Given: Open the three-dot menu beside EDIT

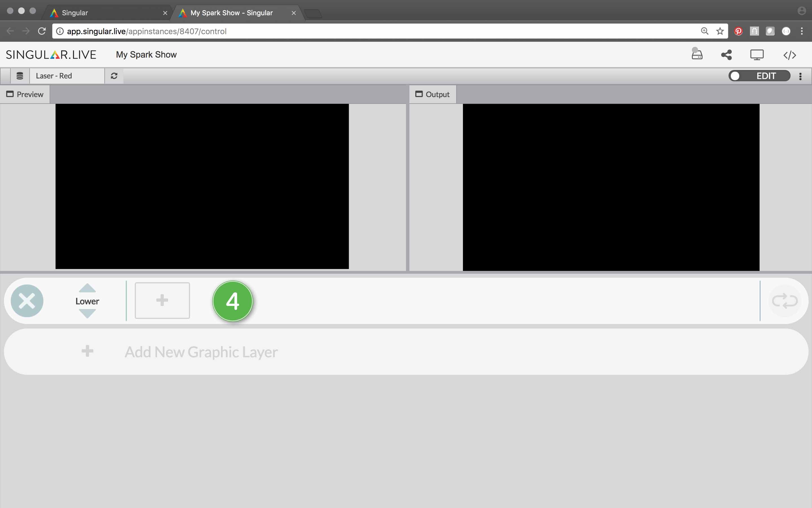Looking at the screenshot, I should (800, 76).
